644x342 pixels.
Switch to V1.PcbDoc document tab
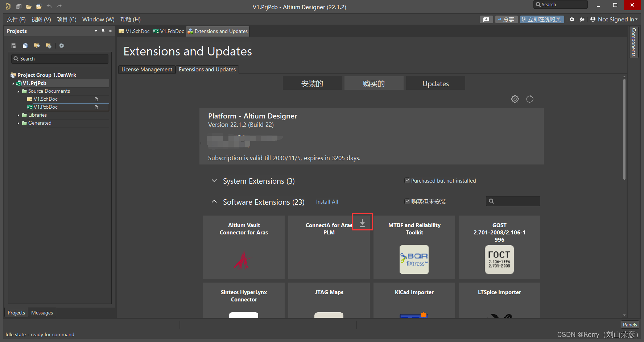(x=169, y=31)
